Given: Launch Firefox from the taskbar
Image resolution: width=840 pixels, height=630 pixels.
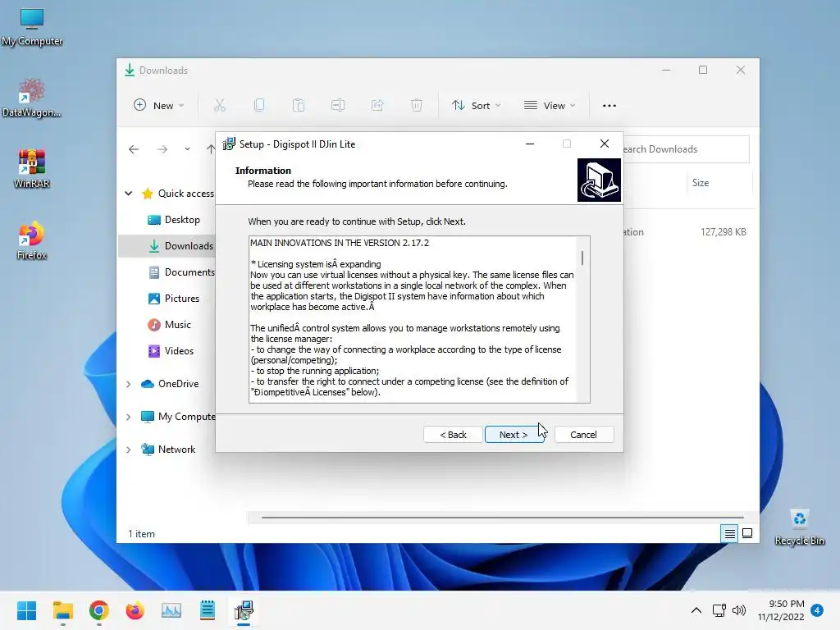Looking at the screenshot, I should (135, 610).
